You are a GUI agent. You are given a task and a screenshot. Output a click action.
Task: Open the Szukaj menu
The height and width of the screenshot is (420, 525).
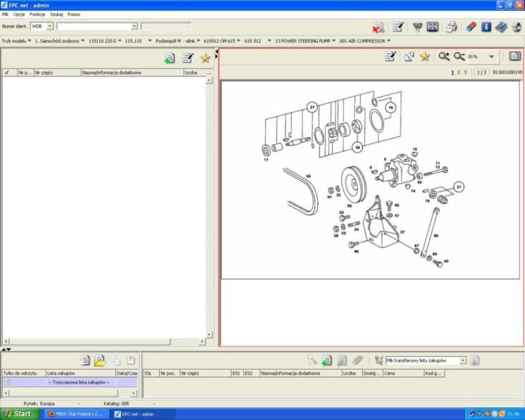[57, 14]
